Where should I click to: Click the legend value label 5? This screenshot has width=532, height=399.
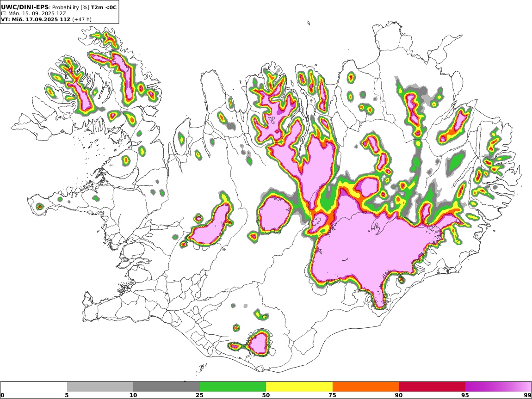click(67, 395)
